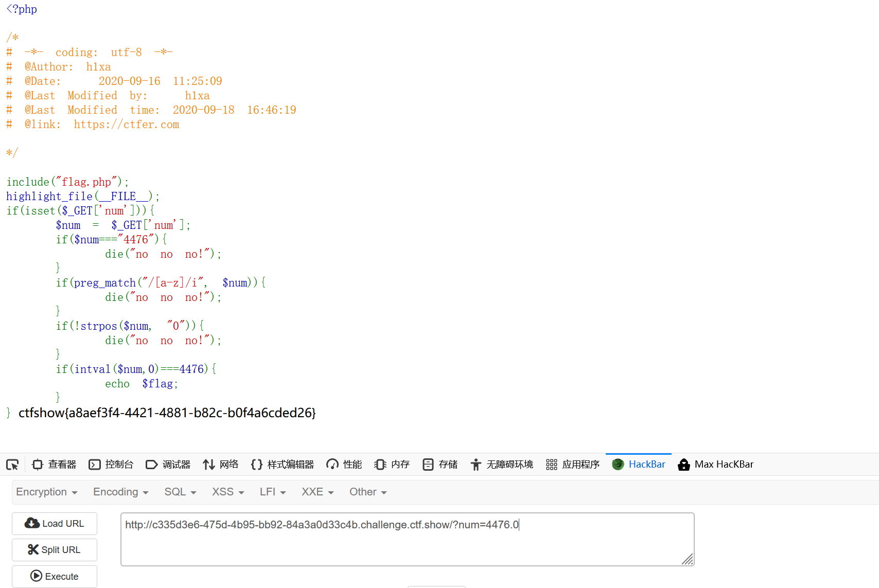Click the Execute button
The width and height of the screenshot is (879, 588).
(x=54, y=576)
